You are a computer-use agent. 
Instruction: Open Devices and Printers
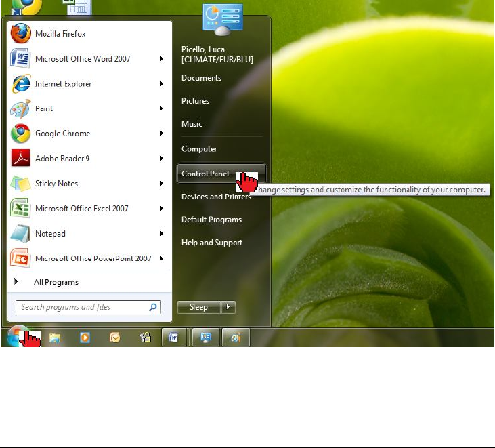(215, 197)
